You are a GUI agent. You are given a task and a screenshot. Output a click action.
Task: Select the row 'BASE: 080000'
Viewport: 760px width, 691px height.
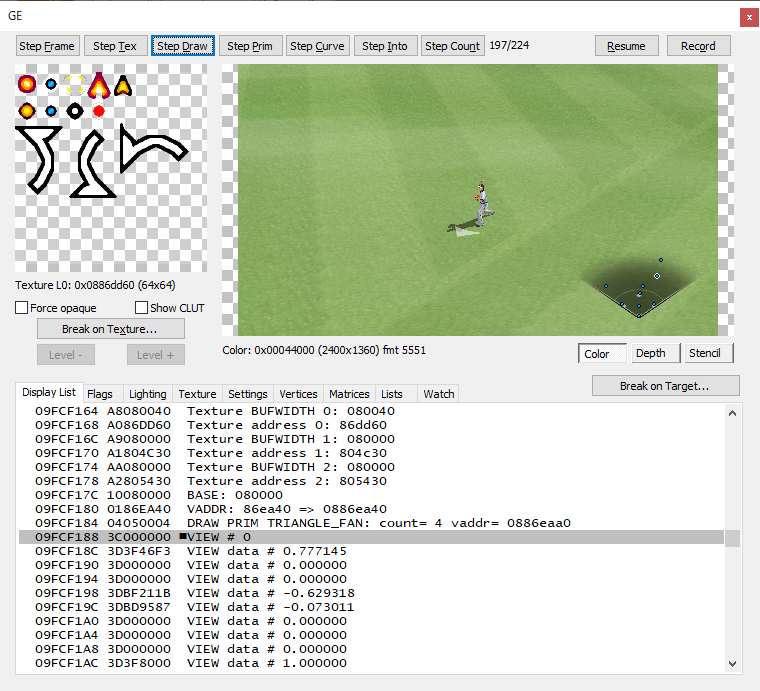point(371,495)
